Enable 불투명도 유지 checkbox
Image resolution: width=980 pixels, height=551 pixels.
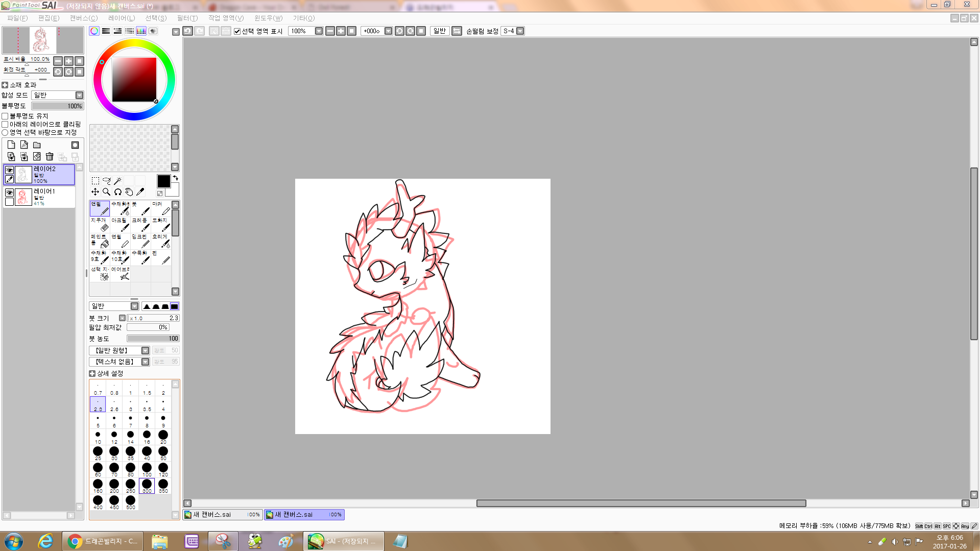[5, 116]
